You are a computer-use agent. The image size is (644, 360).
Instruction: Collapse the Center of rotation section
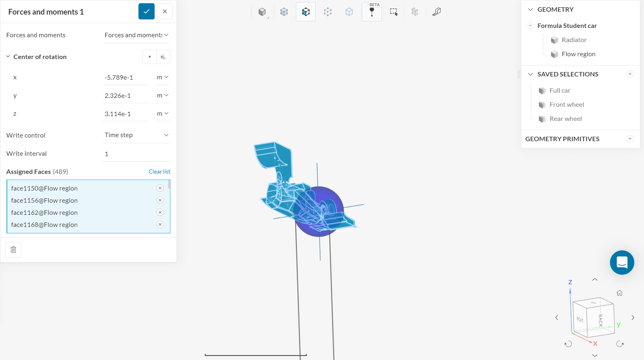point(8,57)
